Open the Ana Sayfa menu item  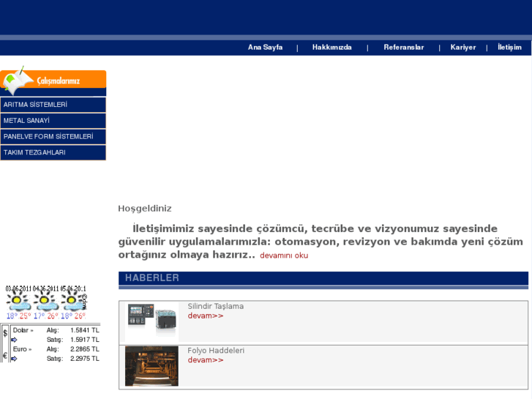pos(265,47)
